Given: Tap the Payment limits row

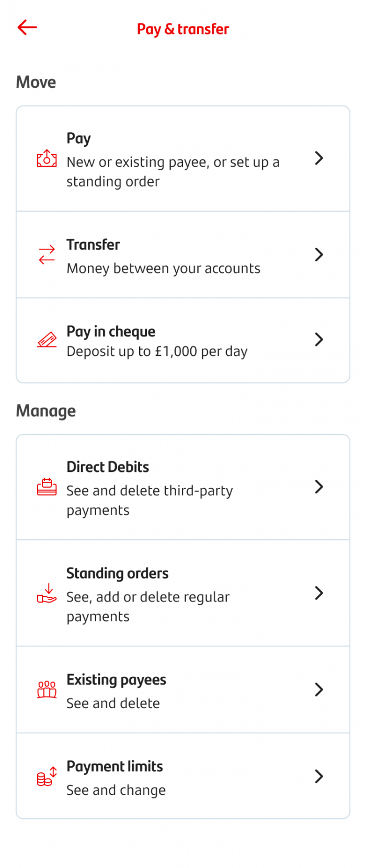Looking at the screenshot, I should pos(183,777).
